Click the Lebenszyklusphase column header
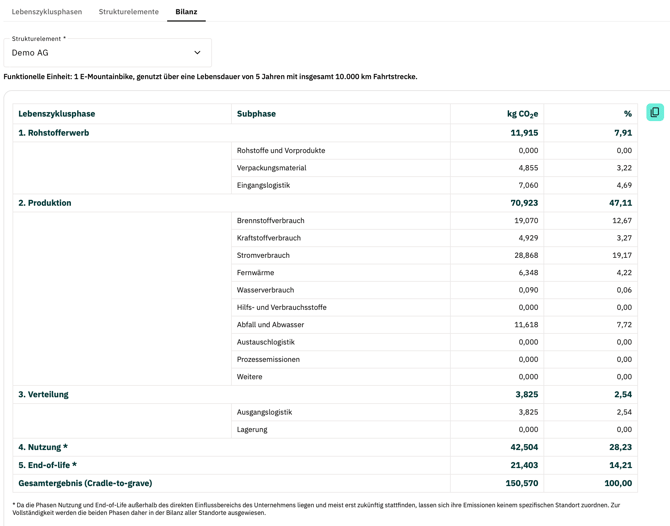The image size is (670, 526). click(57, 114)
